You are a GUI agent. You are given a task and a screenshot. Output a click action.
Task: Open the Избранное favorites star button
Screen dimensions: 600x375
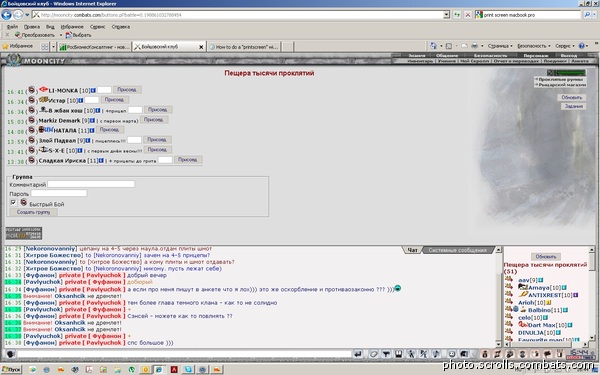coord(18,46)
